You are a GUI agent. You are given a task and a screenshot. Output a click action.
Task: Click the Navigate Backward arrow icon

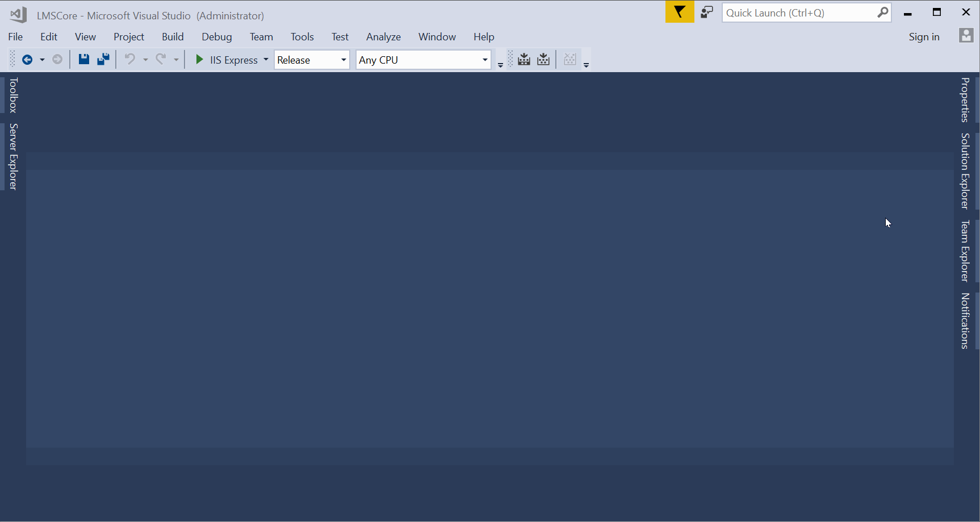click(x=27, y=60)
